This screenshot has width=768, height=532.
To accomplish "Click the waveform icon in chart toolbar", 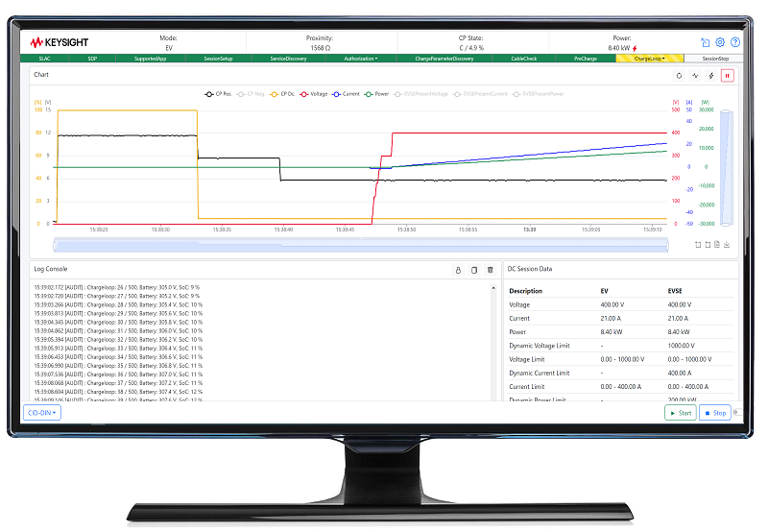I will click(695, 76).
